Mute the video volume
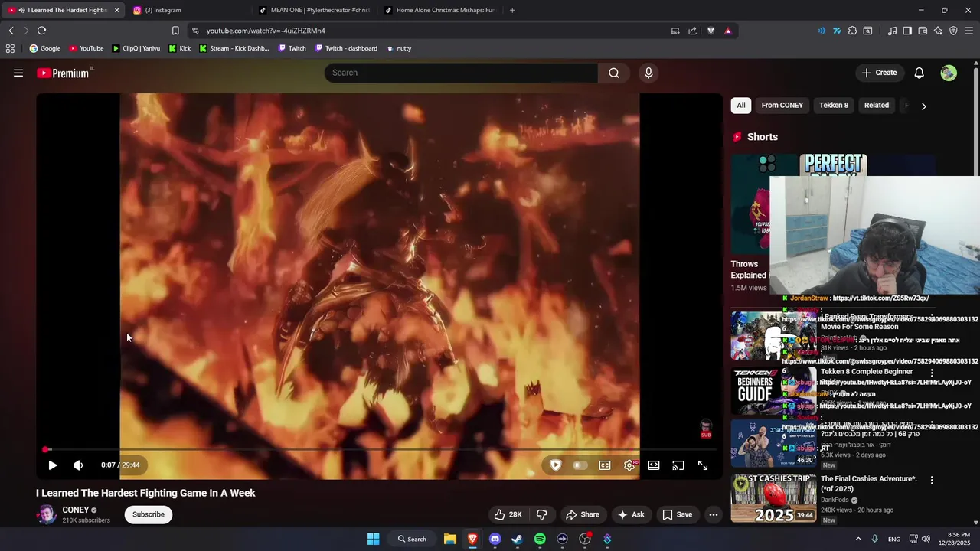Image resolution: width=980 pixels, height=551 pixels. (78, 465)
